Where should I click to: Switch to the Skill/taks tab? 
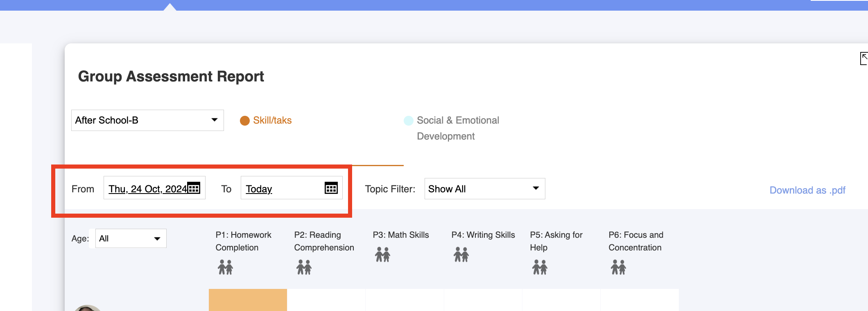(266, 120)
